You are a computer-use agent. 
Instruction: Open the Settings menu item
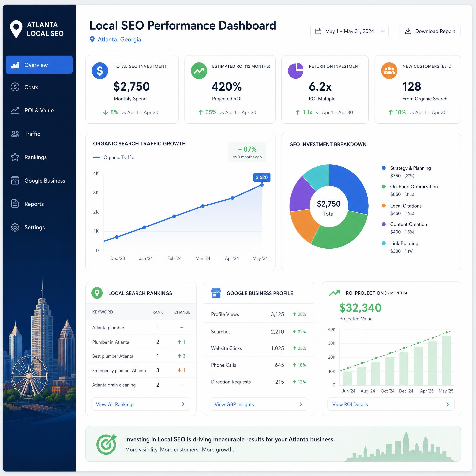(39, 227)
